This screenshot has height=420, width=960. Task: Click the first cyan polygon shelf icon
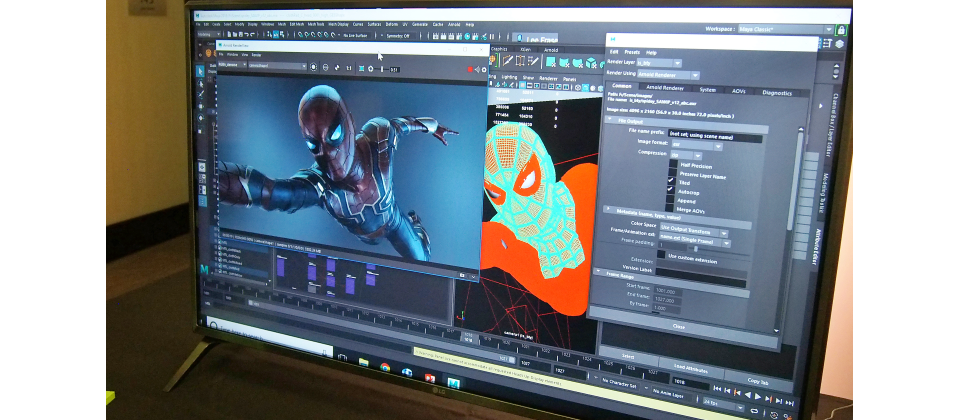pos(551,62)
